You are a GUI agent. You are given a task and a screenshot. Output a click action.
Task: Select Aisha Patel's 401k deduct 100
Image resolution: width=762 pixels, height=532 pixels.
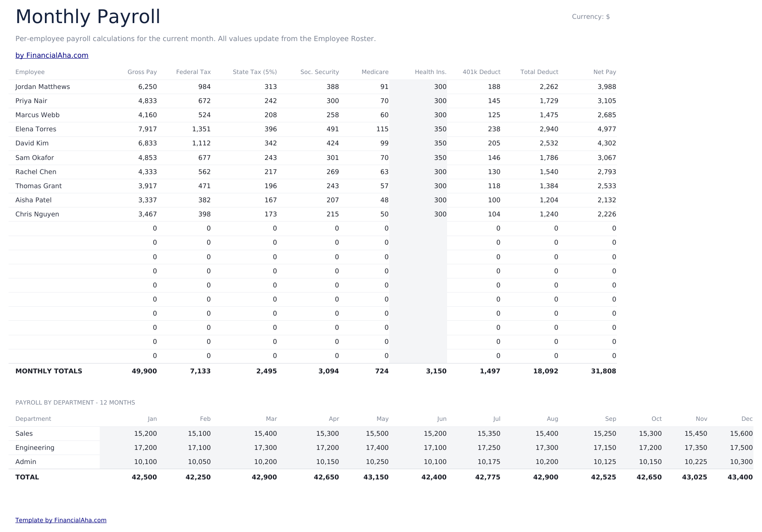[494, 200]
